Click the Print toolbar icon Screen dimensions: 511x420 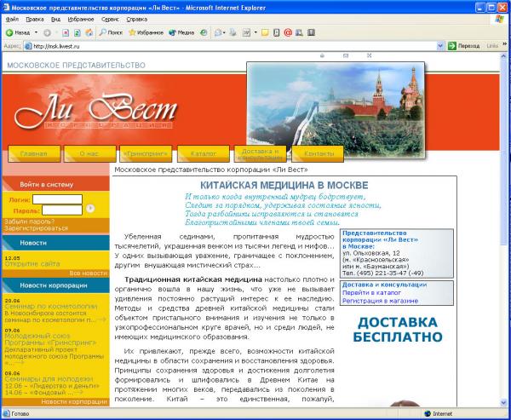pos(233,32)
